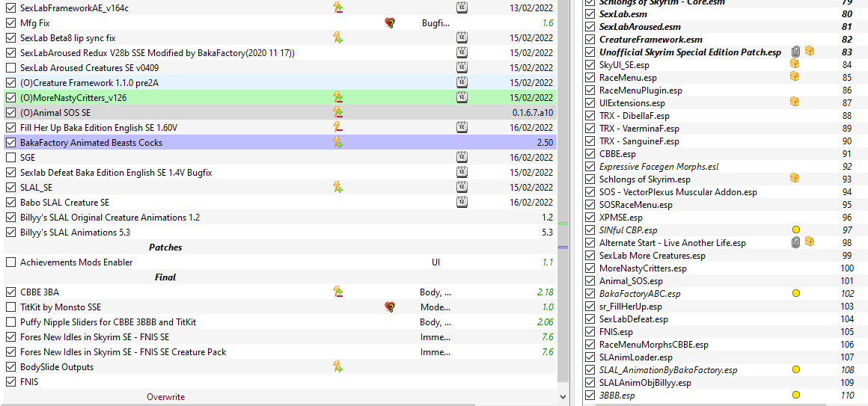Click the calendar icon on SexLabFrameworkAE_v164c row

[x=462, y=7]
